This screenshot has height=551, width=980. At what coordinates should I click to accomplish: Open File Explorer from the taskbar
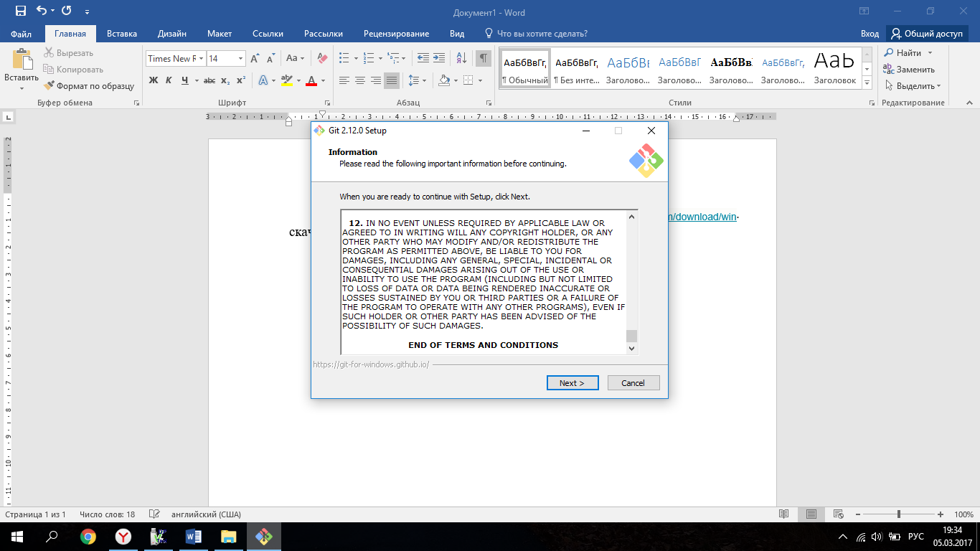point(228,537)
